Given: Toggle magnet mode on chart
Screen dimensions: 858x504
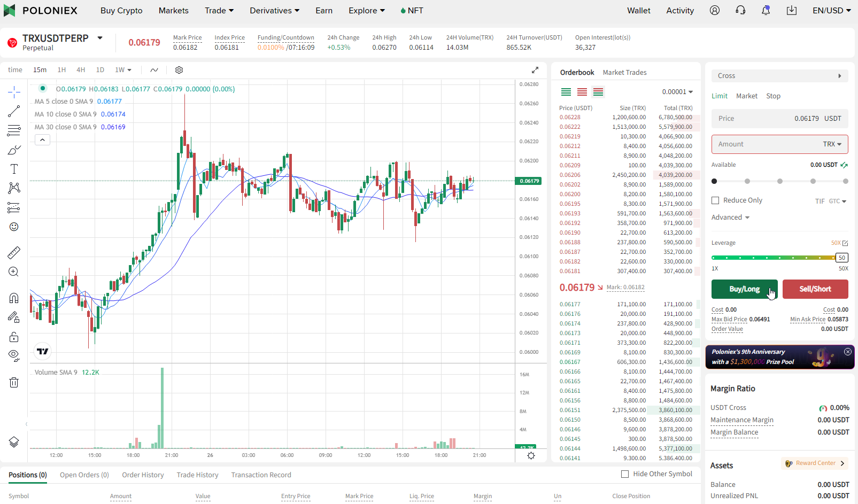Looking at the screenshot, I should click(14, 298).
